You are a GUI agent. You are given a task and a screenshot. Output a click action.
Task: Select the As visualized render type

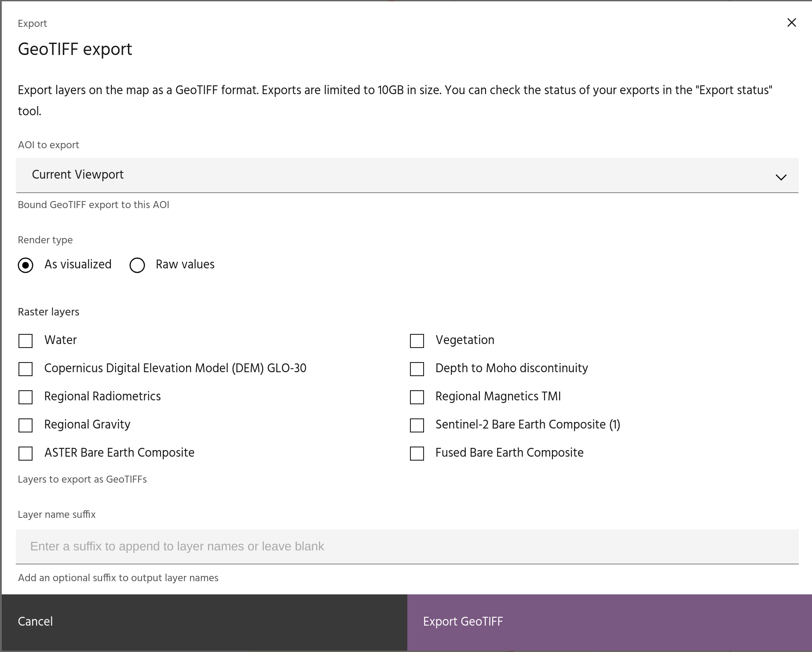26,265
